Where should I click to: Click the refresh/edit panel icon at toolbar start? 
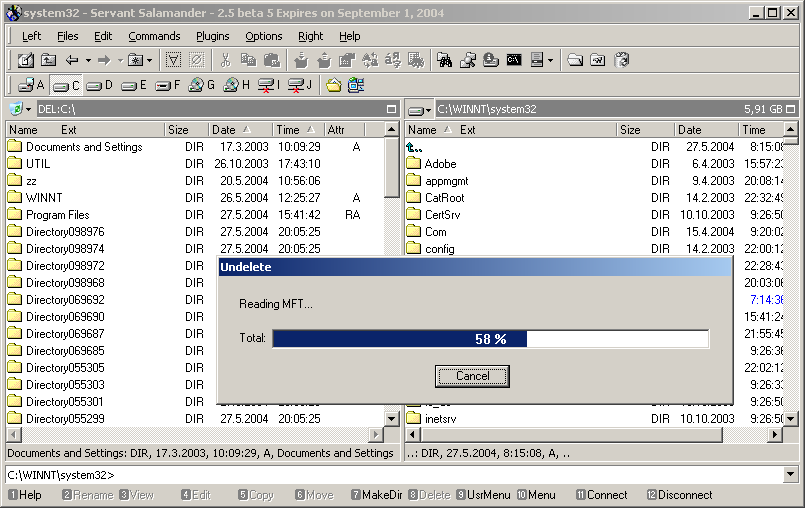point(26,60)
